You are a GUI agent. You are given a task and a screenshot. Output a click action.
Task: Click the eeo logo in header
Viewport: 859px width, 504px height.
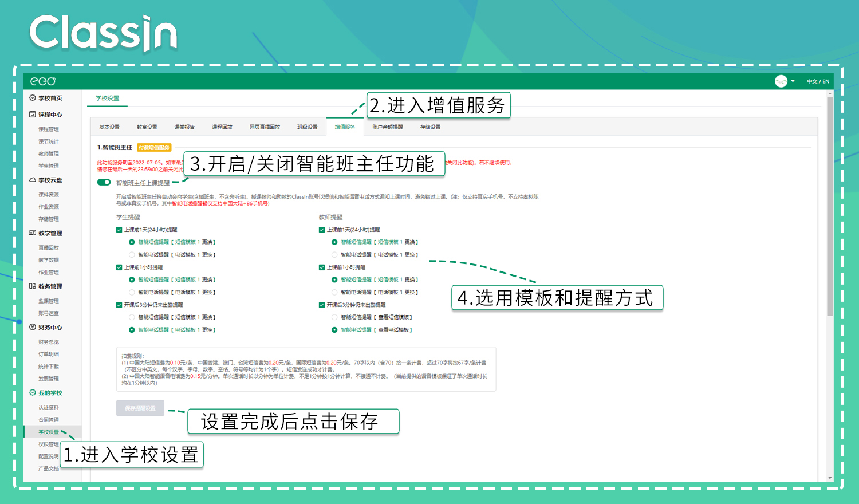click(43, 81)
